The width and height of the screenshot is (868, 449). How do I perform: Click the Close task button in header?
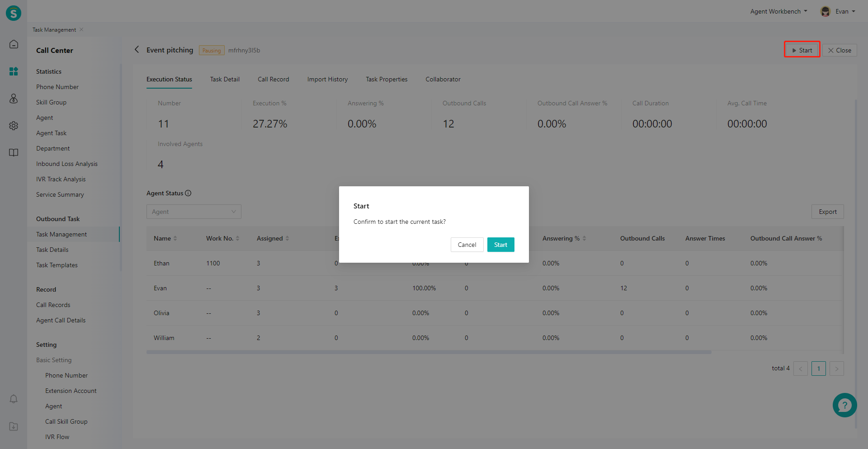pyautogui.click(x=840, y=50)
